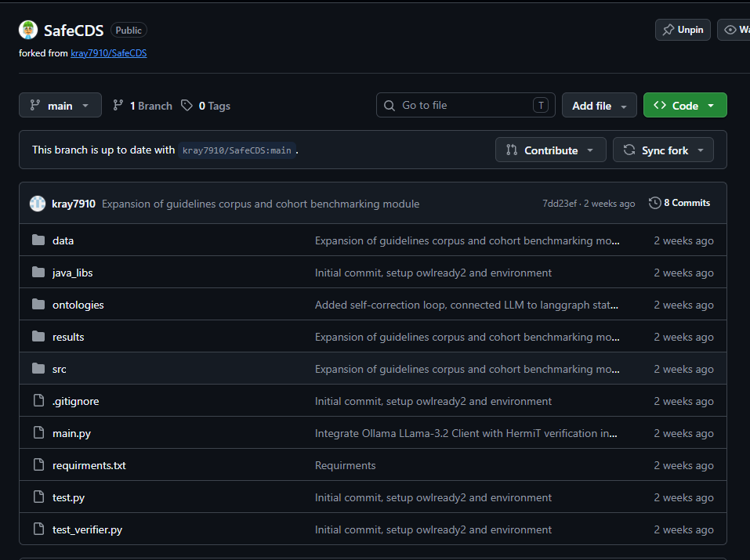Click the tag icon beside 0 Tags
This screenshot has height=560, width=750.
[187, 105]
